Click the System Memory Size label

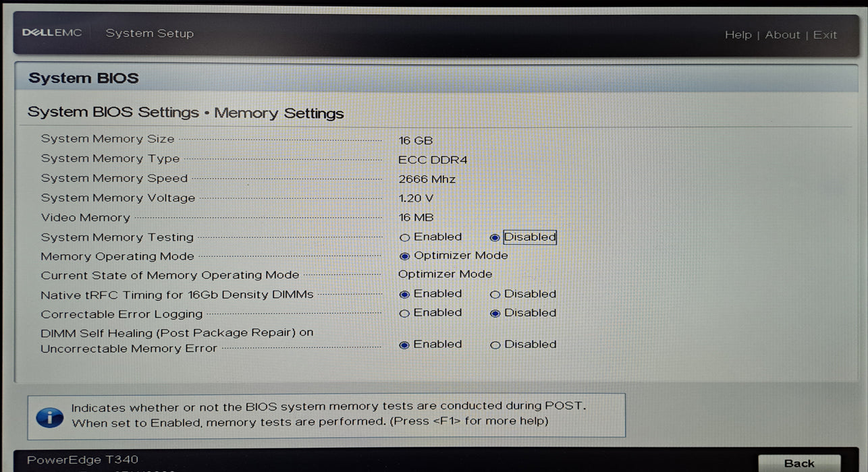107,139
